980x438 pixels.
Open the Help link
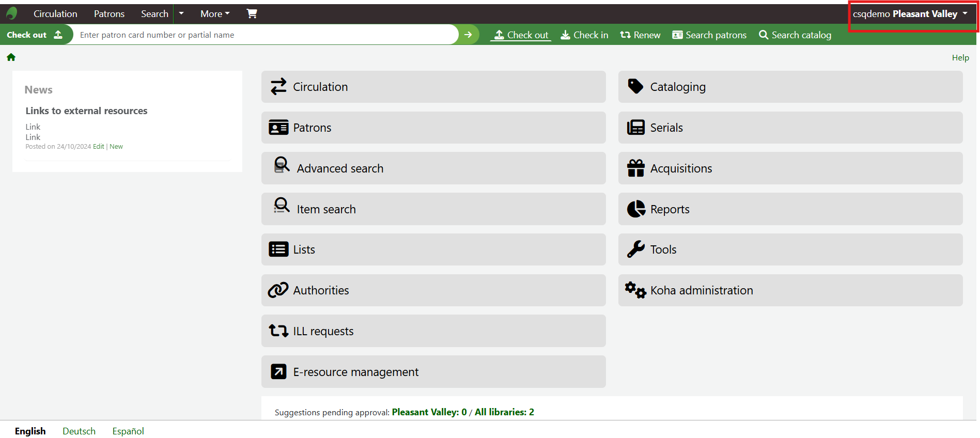960,57
